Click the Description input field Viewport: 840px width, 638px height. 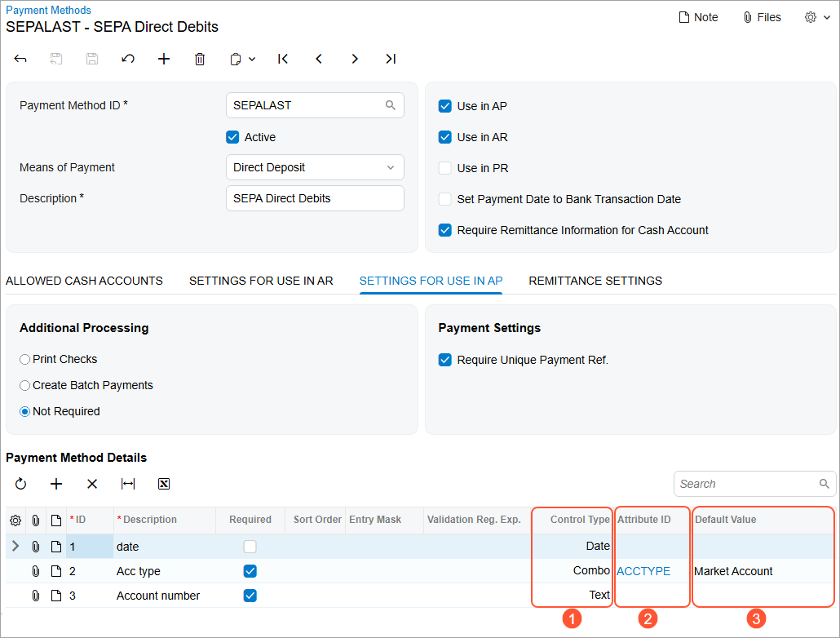tap(315, 198)
